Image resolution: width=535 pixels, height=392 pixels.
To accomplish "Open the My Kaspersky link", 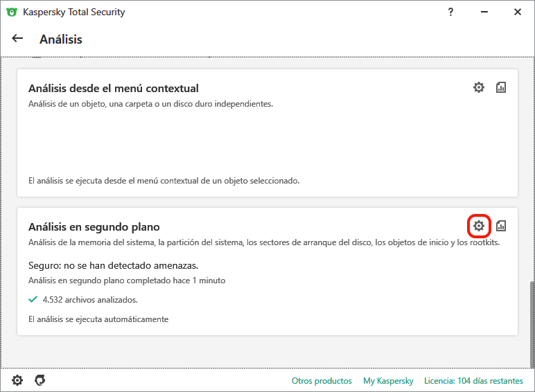I will coord(388,381).
